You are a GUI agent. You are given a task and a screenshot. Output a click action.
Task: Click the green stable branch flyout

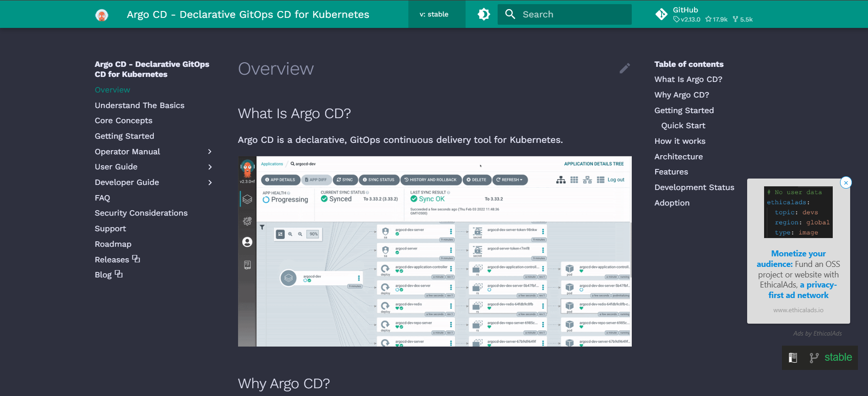pyautogui.click(x=831, y=358)
